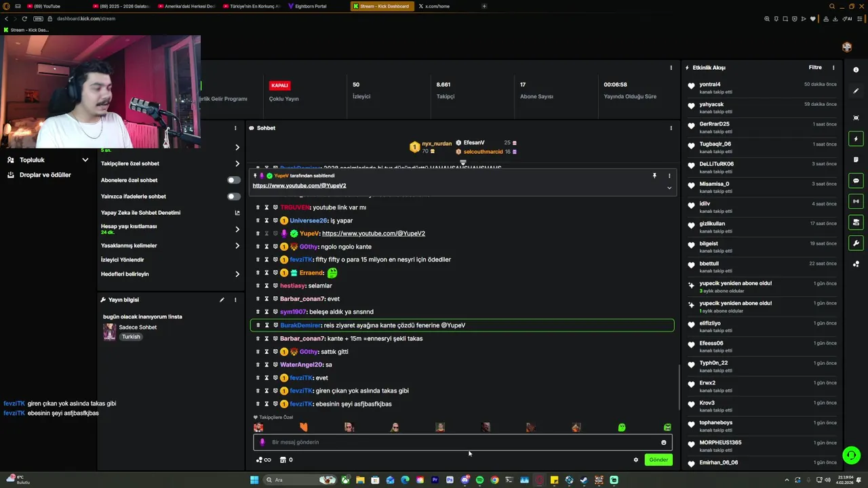Expand the pinned message chevron
868x488 pixels.
pos(669,188)
